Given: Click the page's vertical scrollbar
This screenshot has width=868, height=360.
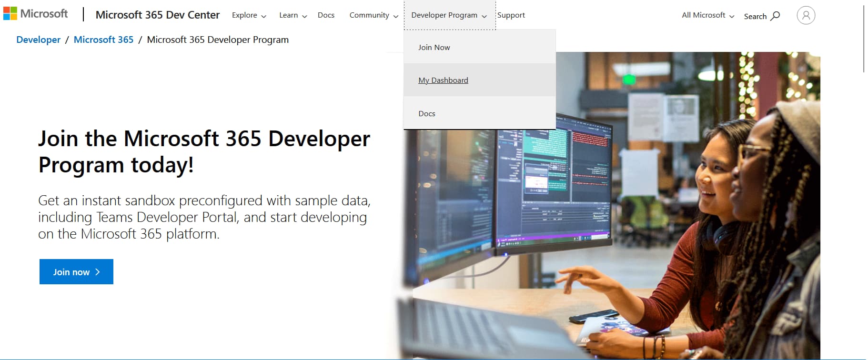Looking at the screenshot, I should point(864,39).
